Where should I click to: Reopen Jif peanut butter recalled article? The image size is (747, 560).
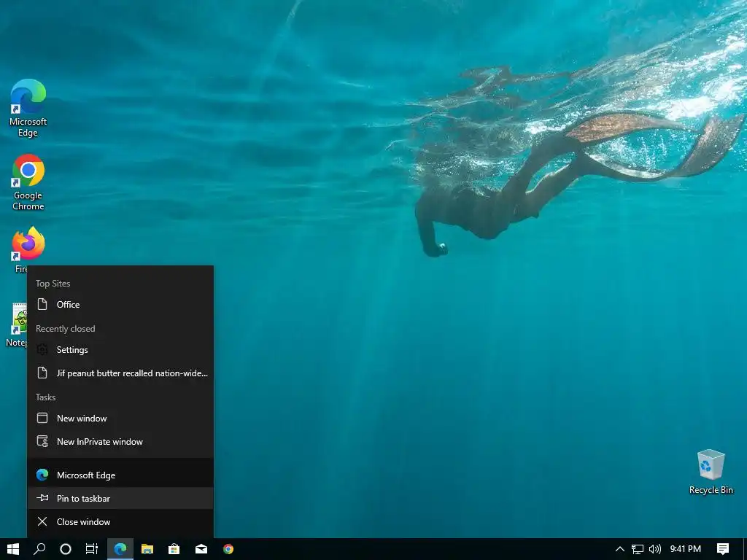coord(120,373)
